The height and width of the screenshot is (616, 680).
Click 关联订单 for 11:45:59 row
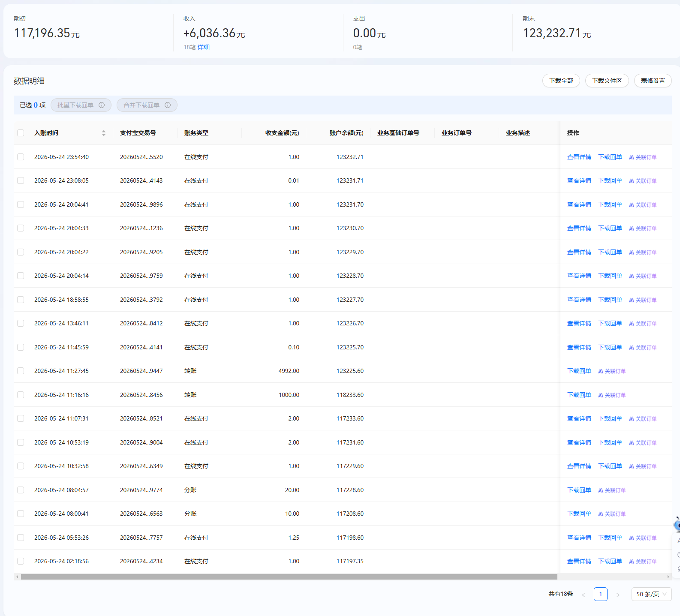click(643, 348)
